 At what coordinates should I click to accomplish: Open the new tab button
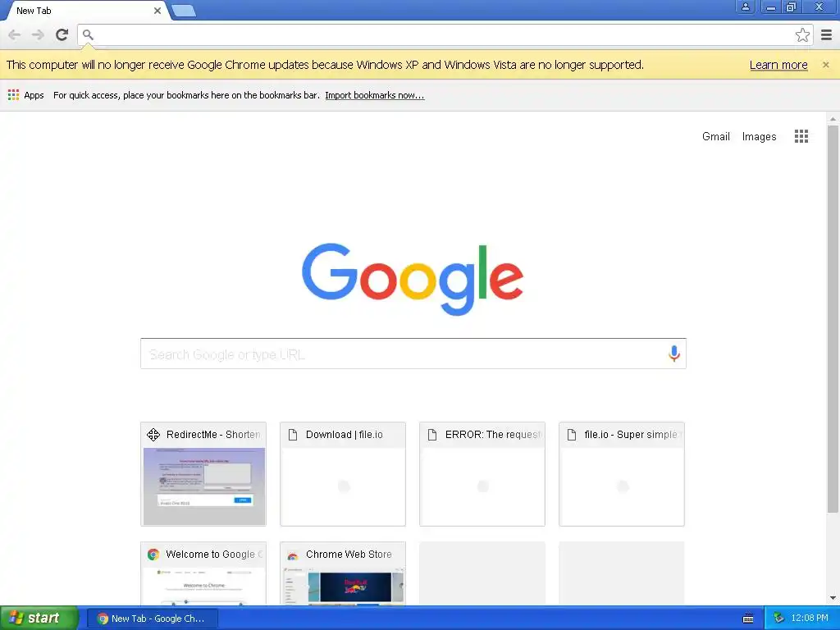[x=184, y=11]
